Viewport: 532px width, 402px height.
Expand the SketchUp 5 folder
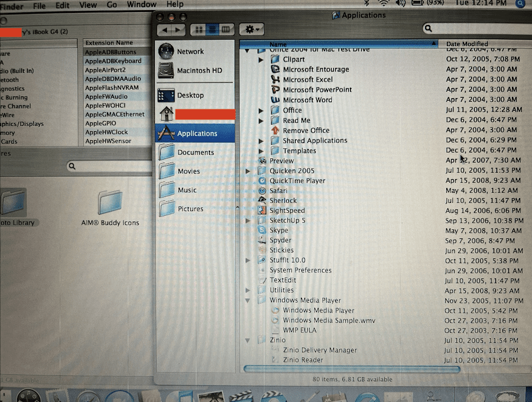coord(248,221)
